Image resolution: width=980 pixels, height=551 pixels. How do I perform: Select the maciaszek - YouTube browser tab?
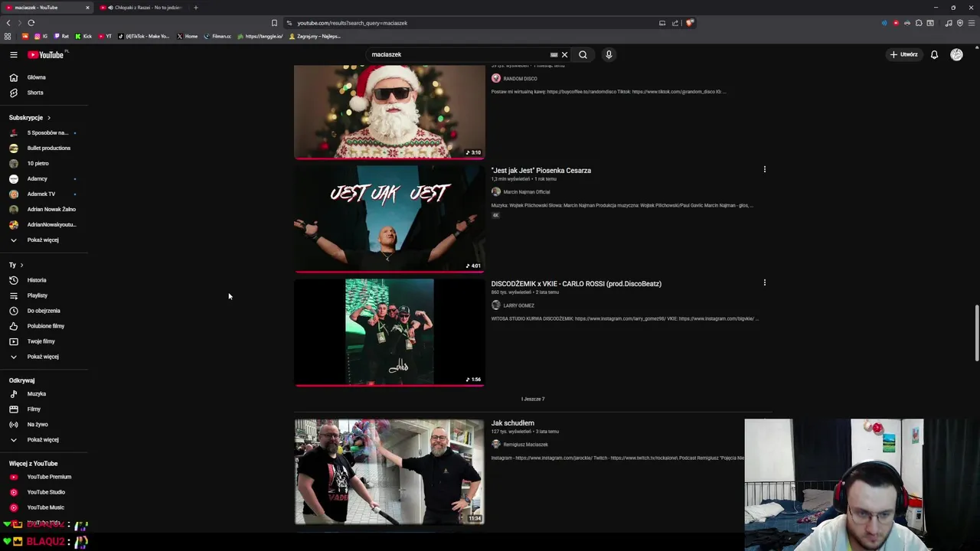(46, 8)
